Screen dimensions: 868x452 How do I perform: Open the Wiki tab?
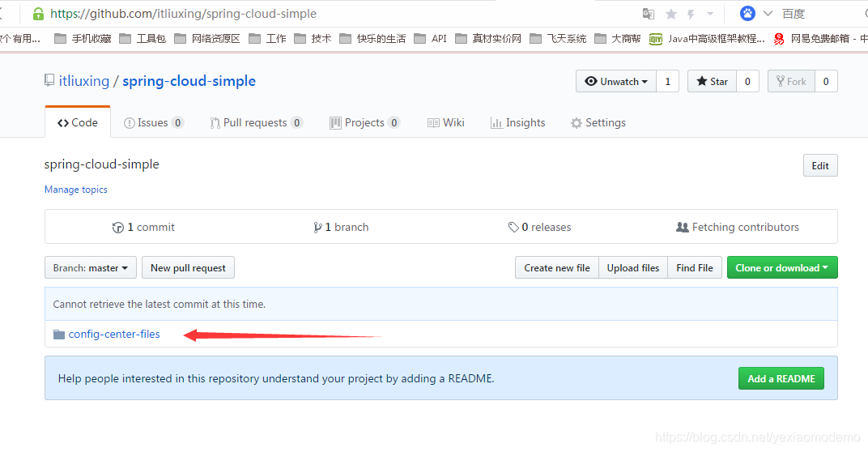click(x=445, y=122)
